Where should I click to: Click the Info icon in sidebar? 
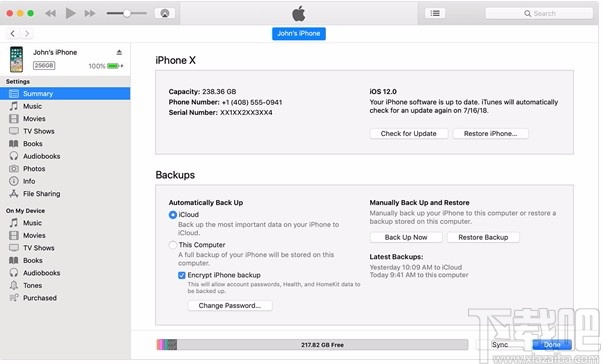point(14,181)
